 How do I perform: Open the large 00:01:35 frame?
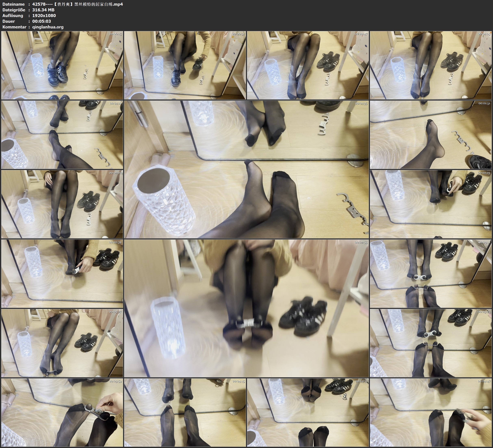(x=246, y=169)
